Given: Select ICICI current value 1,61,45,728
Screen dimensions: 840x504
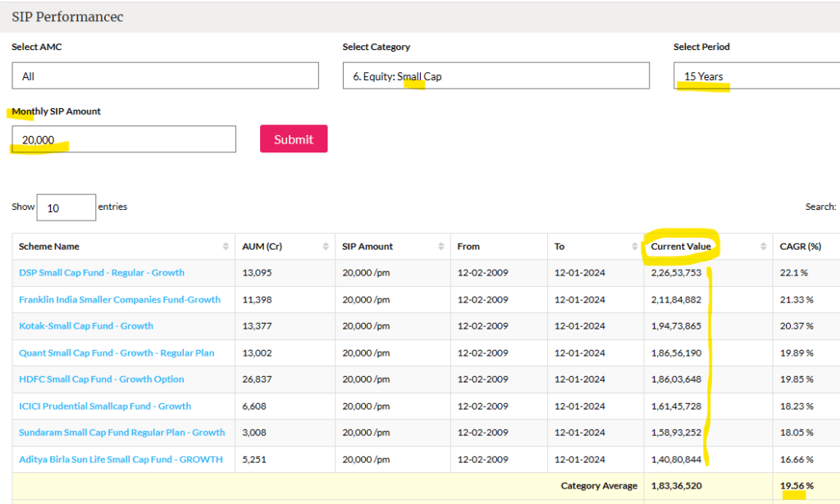Looking at the screenshot, I should click(x=676, y=406).
